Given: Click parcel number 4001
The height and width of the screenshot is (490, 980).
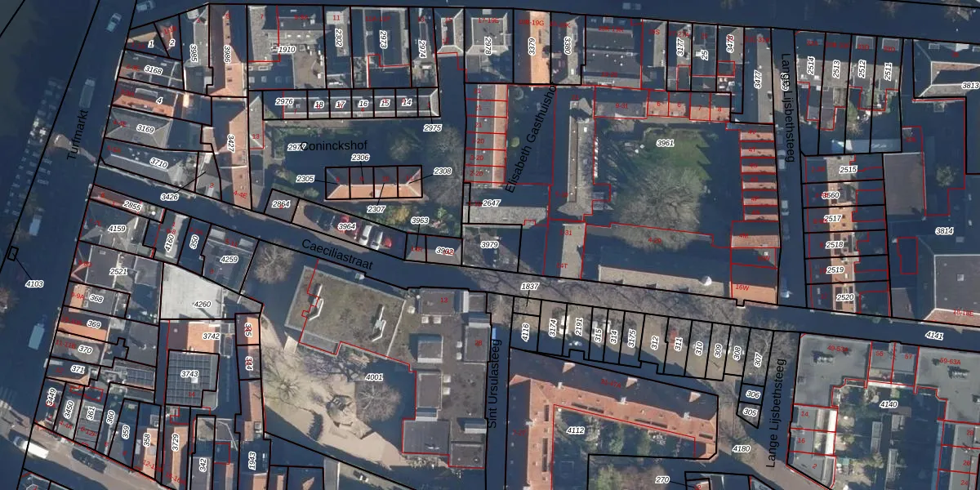Looking at the screenshot, I should [374, 377].
